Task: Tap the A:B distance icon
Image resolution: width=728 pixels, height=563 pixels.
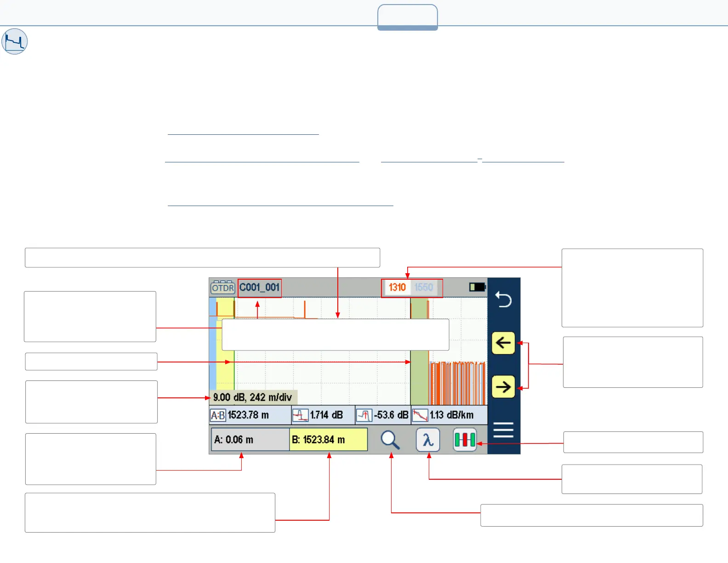Action: coord(218,415)
